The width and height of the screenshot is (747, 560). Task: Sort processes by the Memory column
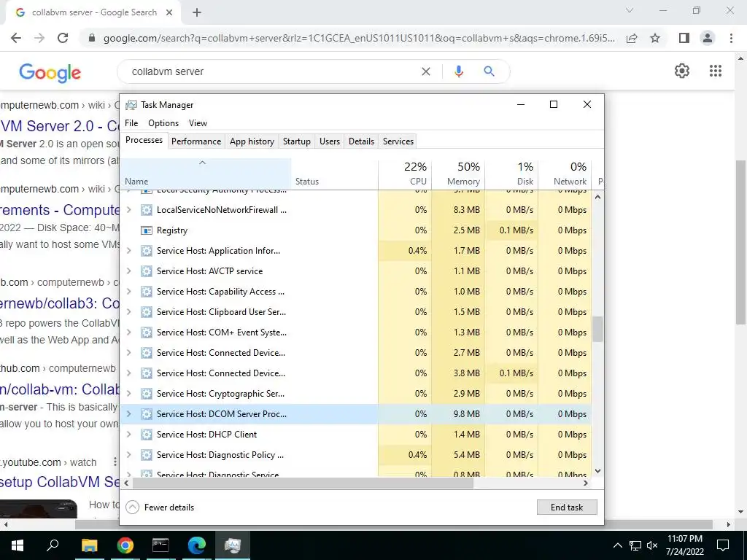458,174
